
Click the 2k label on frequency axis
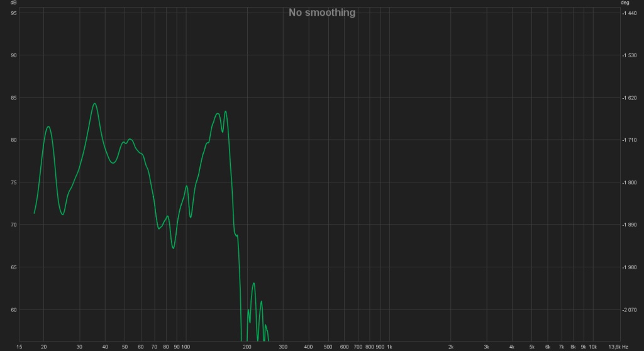tap(450, 347)
